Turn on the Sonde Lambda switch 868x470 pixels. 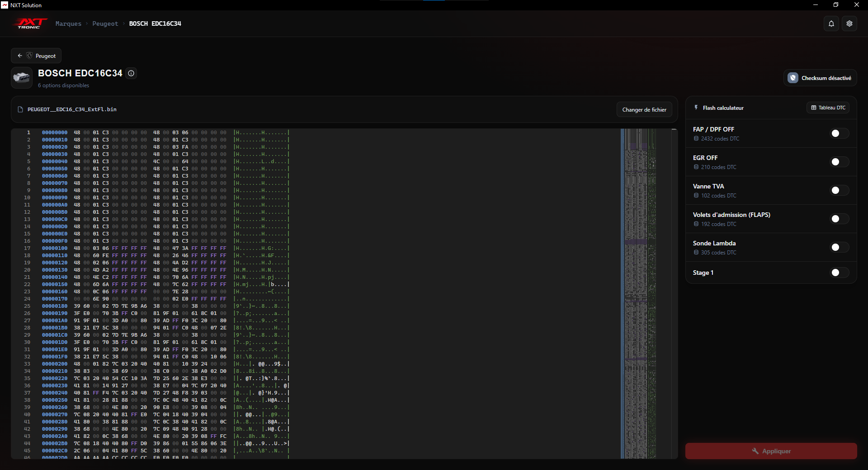(x=840, y=247)
